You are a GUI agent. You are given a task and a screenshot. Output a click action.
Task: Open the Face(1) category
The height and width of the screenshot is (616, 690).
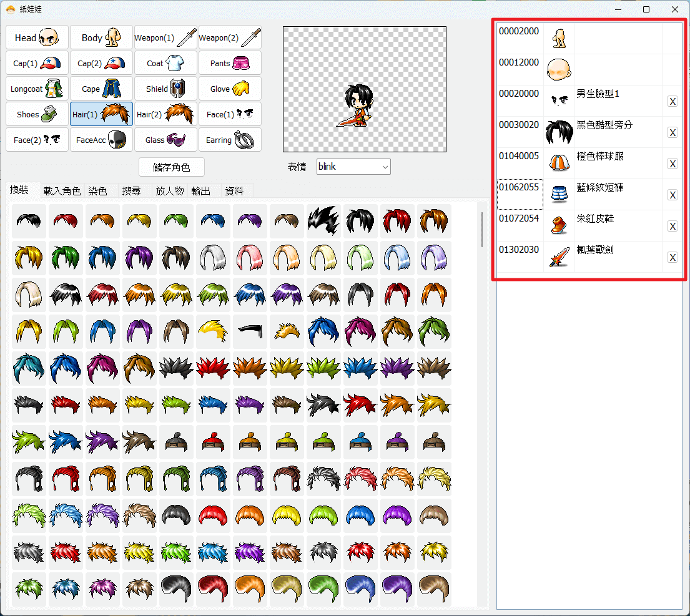[x=230, y=114]
